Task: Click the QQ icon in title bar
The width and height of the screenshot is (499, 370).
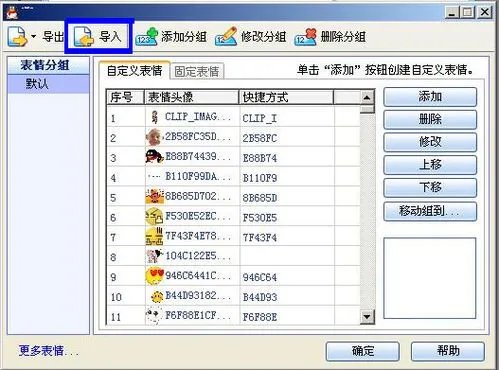Action: coord(12,12)
